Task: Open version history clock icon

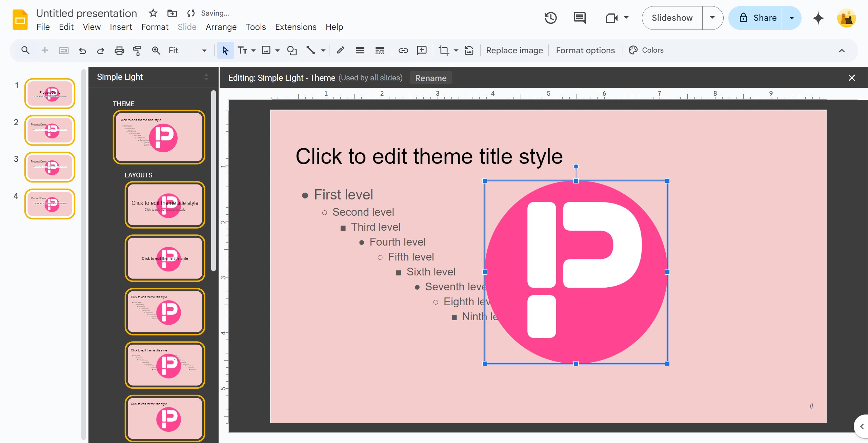Action: click(551, 18)
